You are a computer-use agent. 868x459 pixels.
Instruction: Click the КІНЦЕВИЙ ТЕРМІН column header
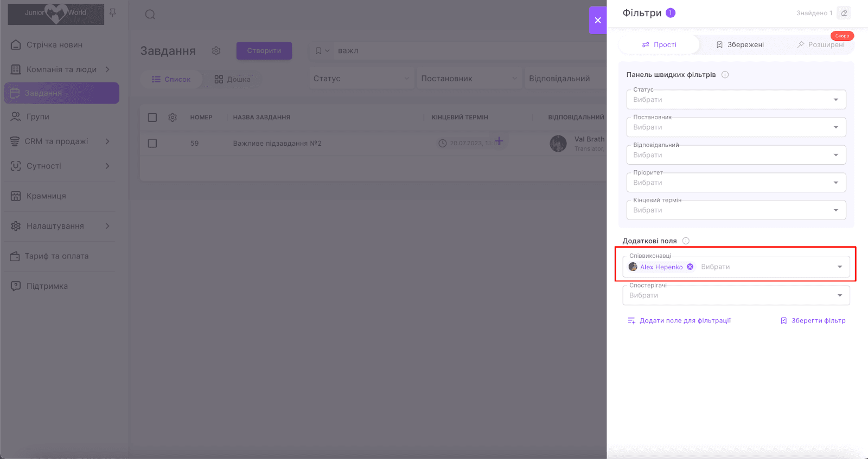click(460, 117)
